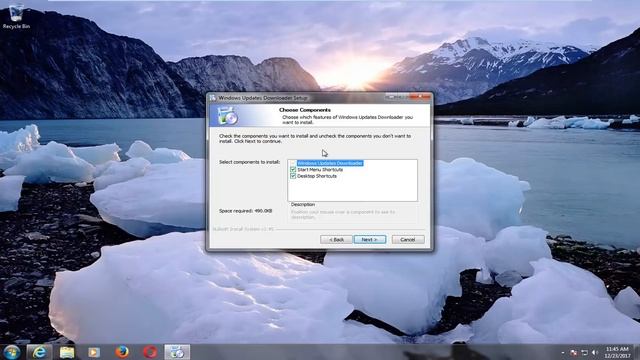The width and height of the screenshot is (640, 360).
Task: Open the network tray icon
Action: click(x=584, y=352)
